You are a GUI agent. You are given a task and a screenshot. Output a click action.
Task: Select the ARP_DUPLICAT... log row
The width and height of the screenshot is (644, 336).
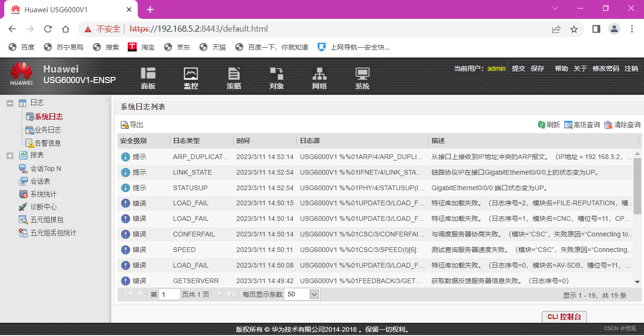(x=375, y=157)
